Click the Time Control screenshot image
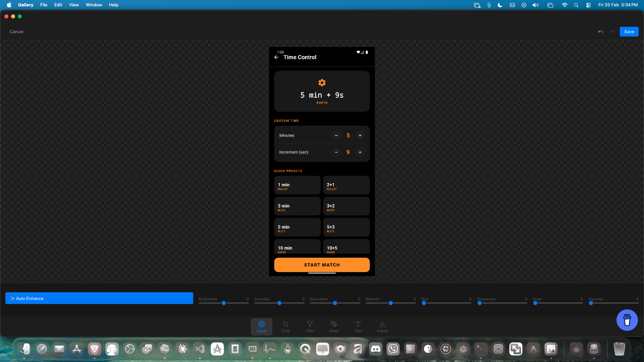The image size is (644, 362). point(322,162)
